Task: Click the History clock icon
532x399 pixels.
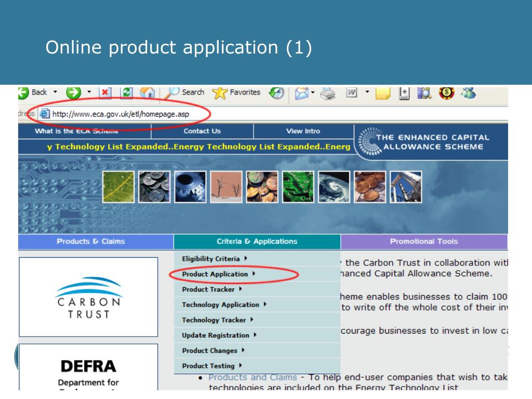Action: pos(276,93)
